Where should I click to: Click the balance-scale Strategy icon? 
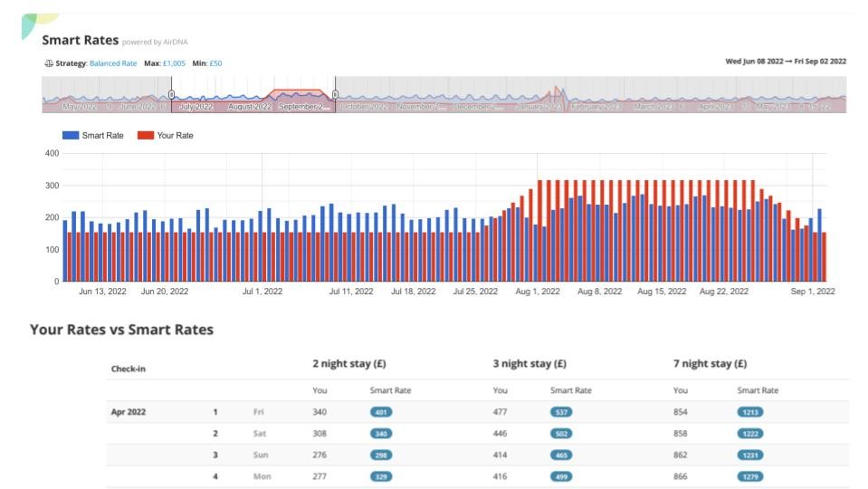click(47, 63)
